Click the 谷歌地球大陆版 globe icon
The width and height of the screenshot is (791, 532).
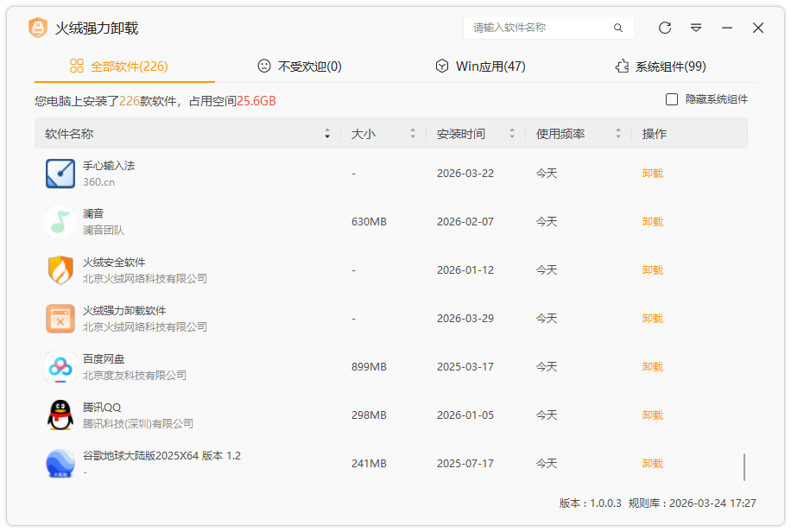60,464
